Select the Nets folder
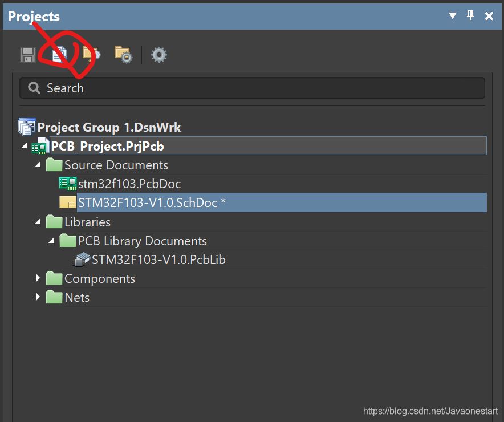The image size is (504, 422). coord(77,297)
